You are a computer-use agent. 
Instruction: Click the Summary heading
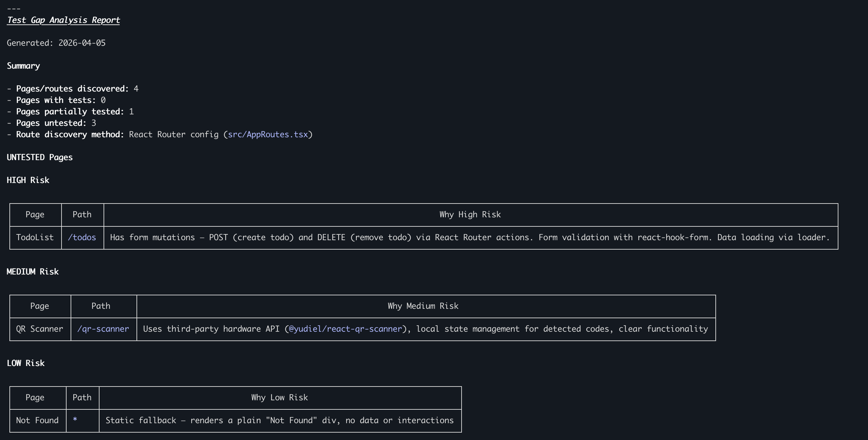point(23,66)
